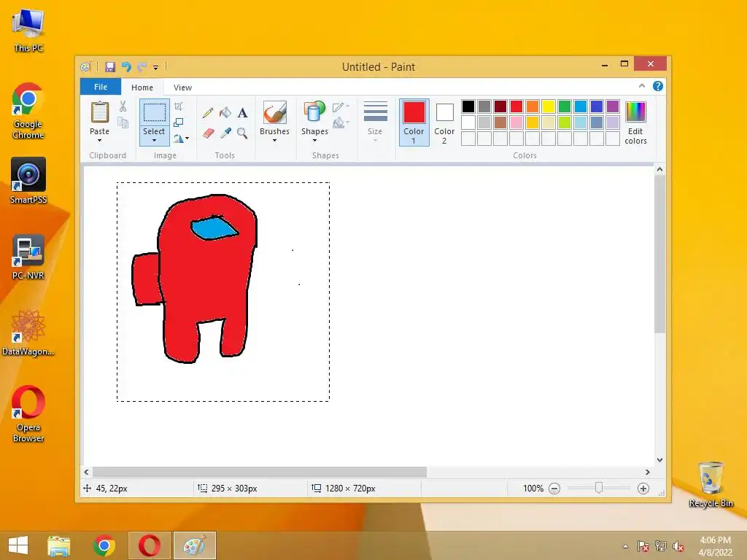Select Color 1 foreground button
747x560 pixels.
(x=414, y=122)
